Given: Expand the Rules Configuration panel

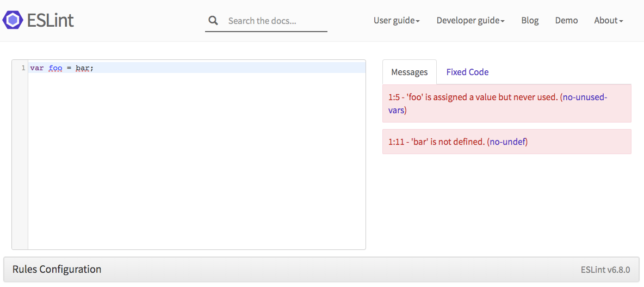Looking at the screenshot, I should (x=57, y=269).
